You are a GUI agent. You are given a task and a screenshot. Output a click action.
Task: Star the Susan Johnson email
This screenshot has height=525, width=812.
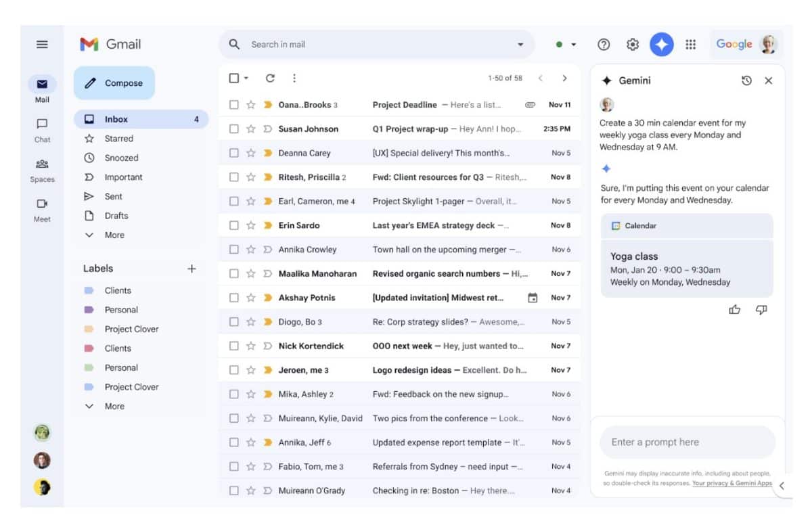[x=251, y=129]
